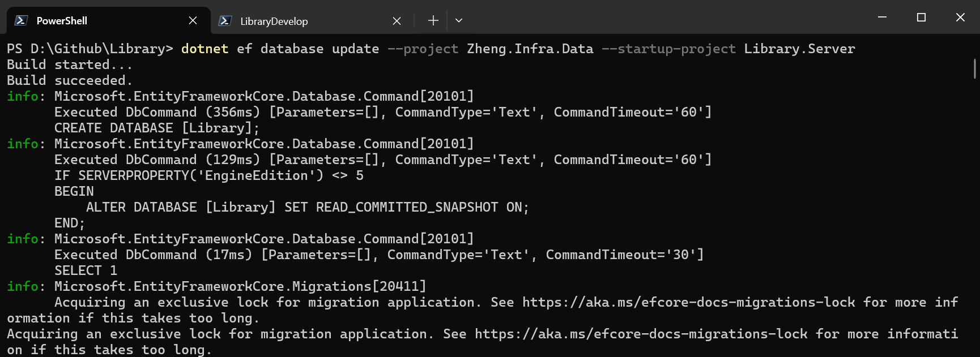Minimize the terminal window

(x=882, y=18)
